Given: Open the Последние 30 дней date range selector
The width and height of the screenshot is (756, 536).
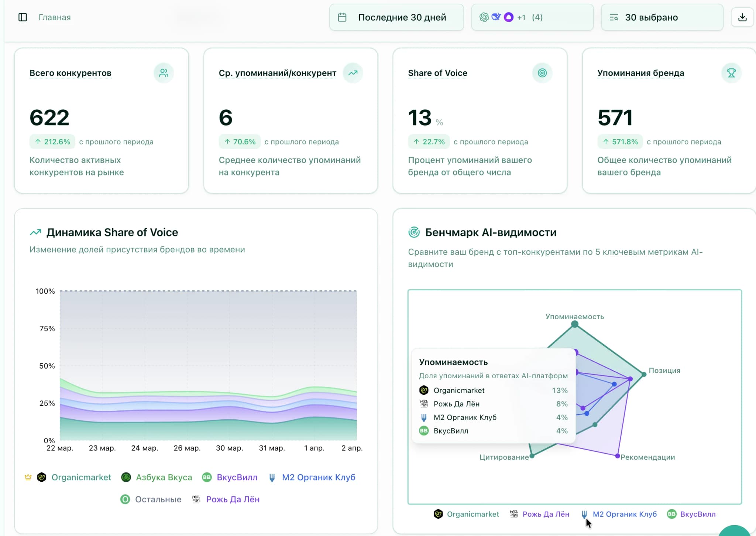Looking at the screenshot, I should point(402,17).
